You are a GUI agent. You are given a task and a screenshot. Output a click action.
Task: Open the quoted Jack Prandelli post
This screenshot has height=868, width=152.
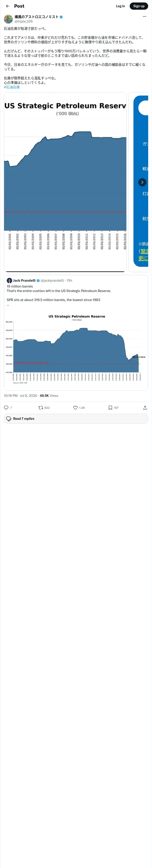[76, 333]
